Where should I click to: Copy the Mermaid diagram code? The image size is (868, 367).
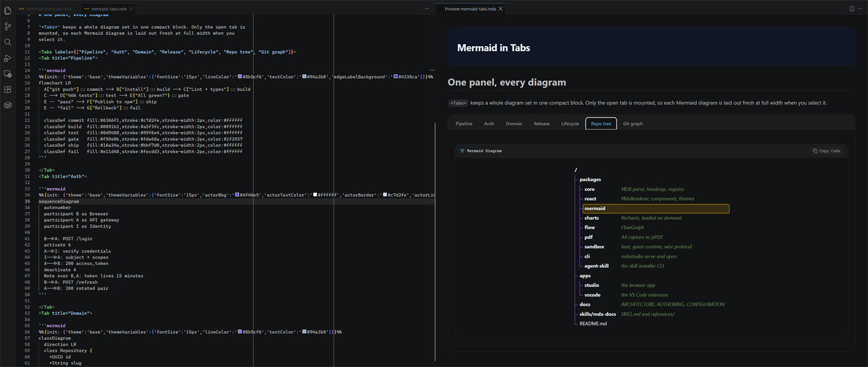[x=826, y=151]
